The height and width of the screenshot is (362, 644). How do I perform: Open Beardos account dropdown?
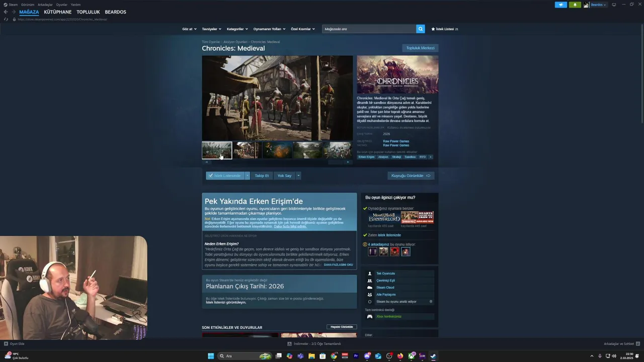598,5
